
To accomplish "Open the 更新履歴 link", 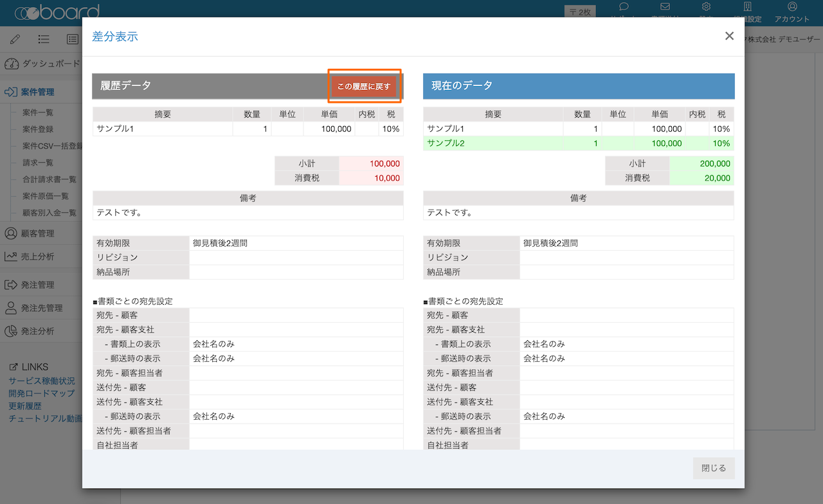I will click(x=25, y=406).
